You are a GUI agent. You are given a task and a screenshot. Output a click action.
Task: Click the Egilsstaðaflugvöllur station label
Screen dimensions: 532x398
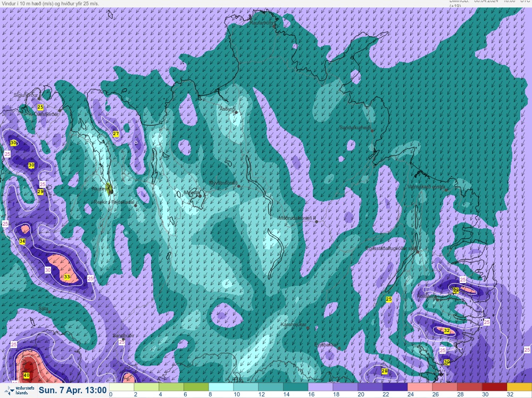392,248
